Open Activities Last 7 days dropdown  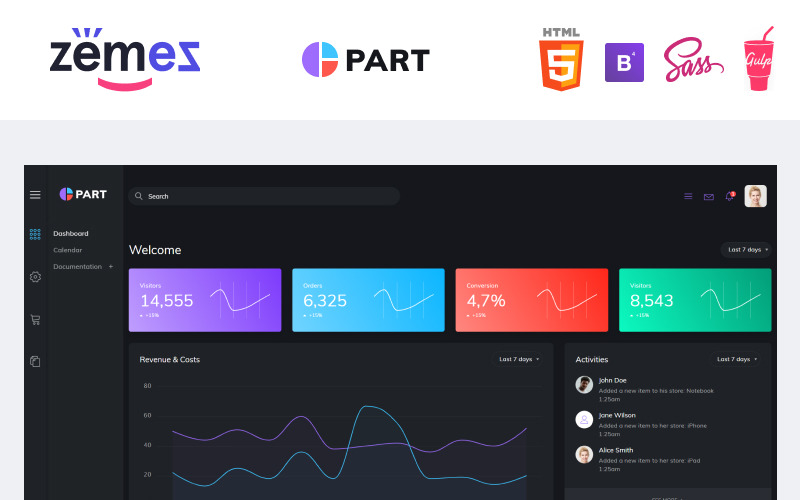click(x=738, y=359)
